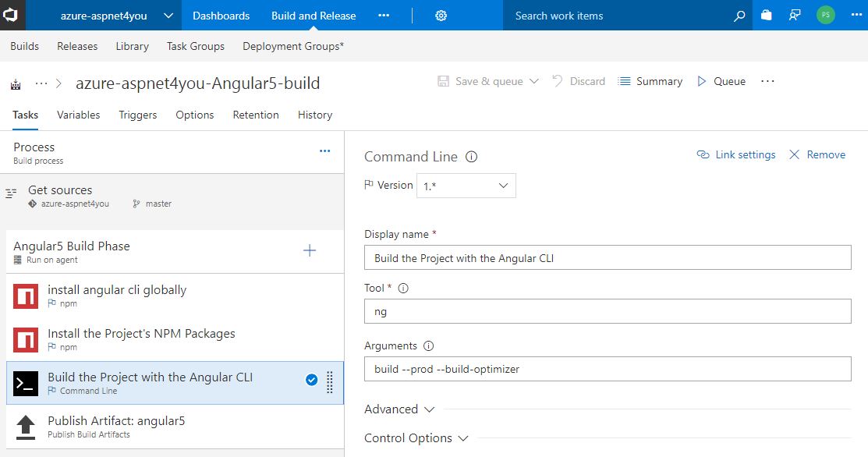The width and height of the screenshot is (868, 457).
Task: Show the Tool field info icon
Action: (x=403, y=289)
